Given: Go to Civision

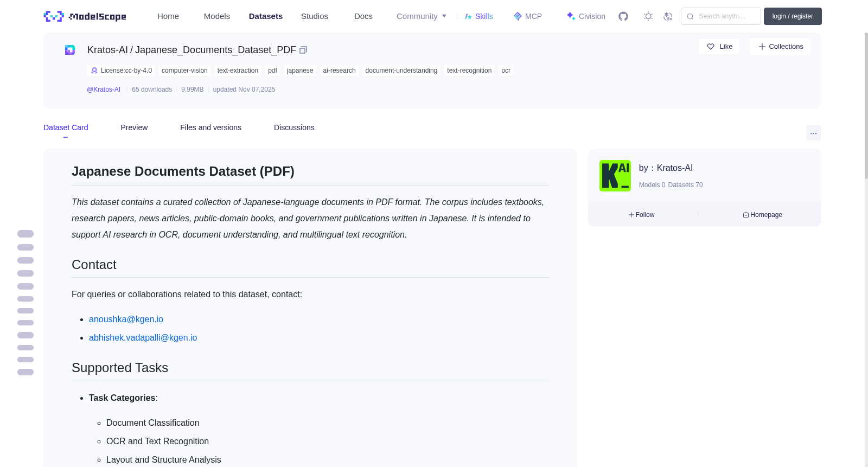Looking at the screenshot, I should pyautogui.click(x=586, y=16).
